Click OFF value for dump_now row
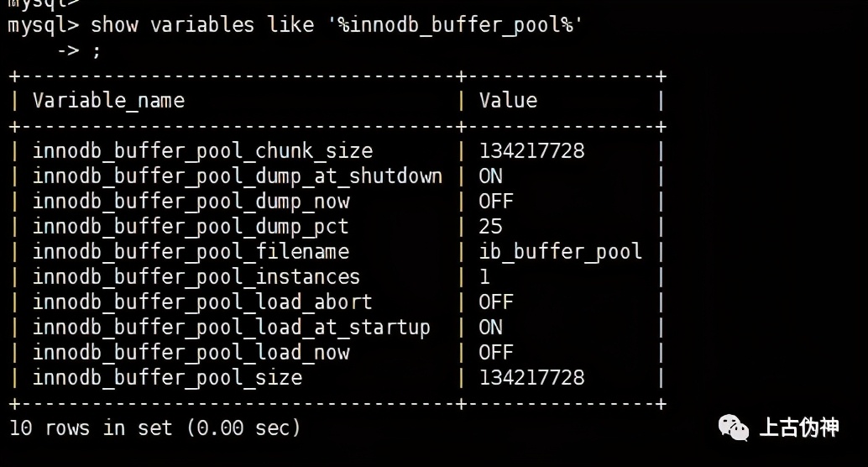The width and height of the screenshot is (868, 467). pos(496,201)
